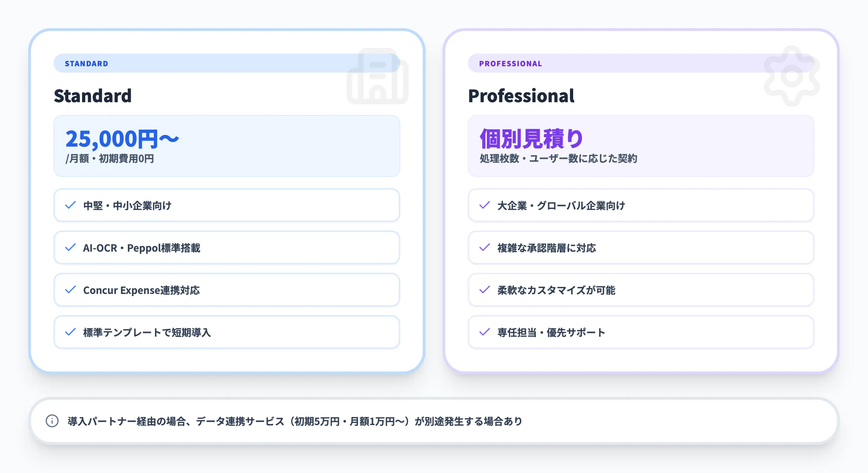The height and width of the screenshot is (473, 868).
Task: Click the checkmark beside 専任担当・優先サポート
Action: pyautogui.click(x=485, y=332)
